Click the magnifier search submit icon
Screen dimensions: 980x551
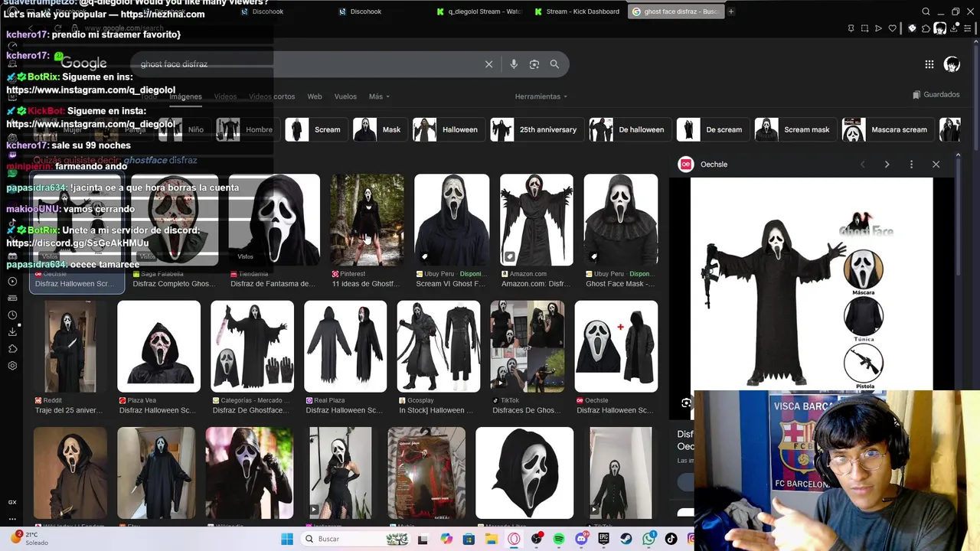(554, 64)
